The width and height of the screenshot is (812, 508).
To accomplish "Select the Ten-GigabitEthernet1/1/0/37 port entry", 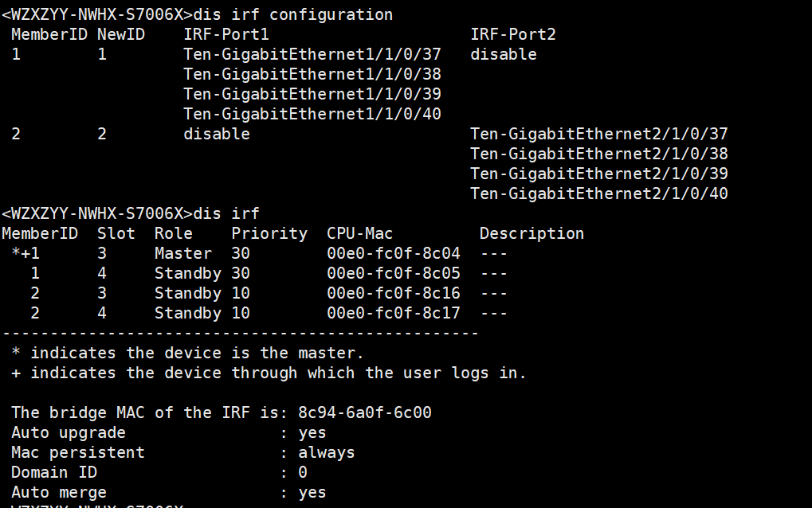I will (312, 54).
